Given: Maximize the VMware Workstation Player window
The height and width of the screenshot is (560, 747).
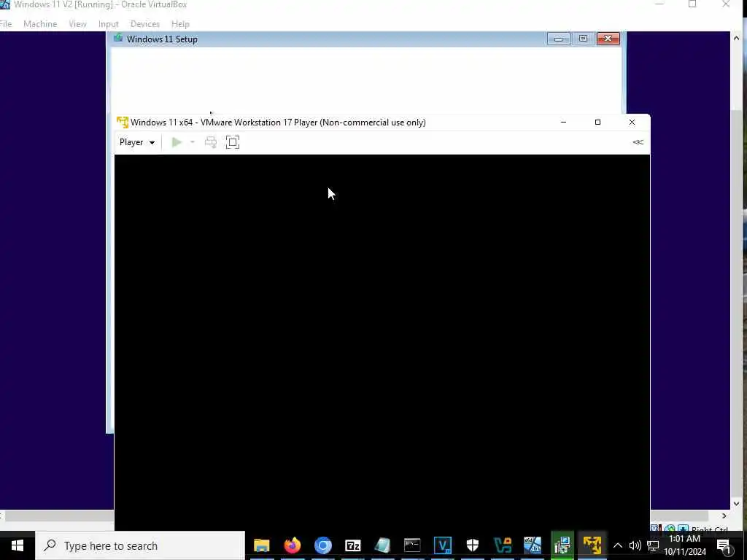Looking at the screenshot, I should click(598, 122).
